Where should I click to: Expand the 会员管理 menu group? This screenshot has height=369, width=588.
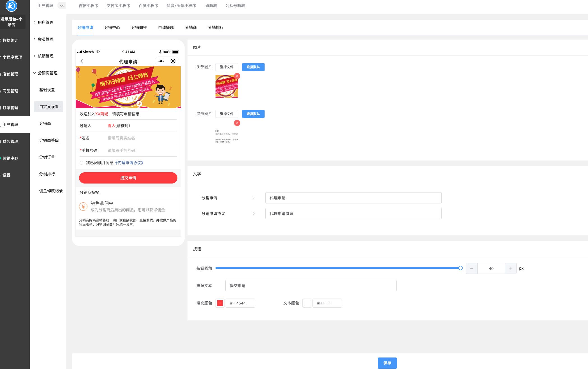(46, 39)
